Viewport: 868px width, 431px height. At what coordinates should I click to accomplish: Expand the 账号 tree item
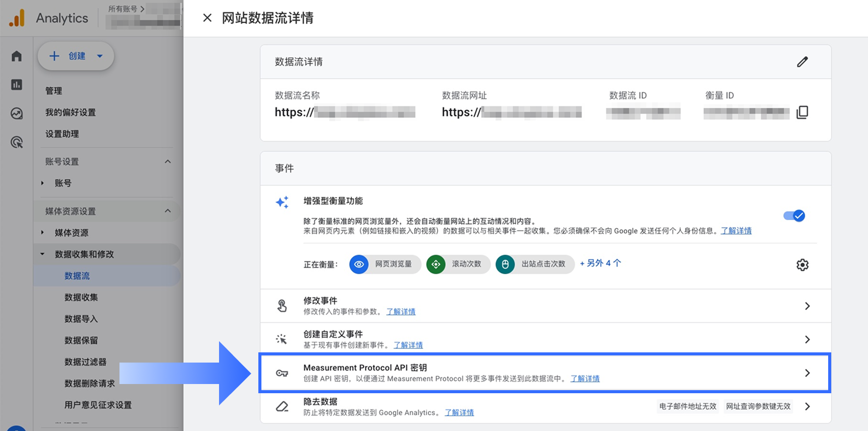point(42,183)
